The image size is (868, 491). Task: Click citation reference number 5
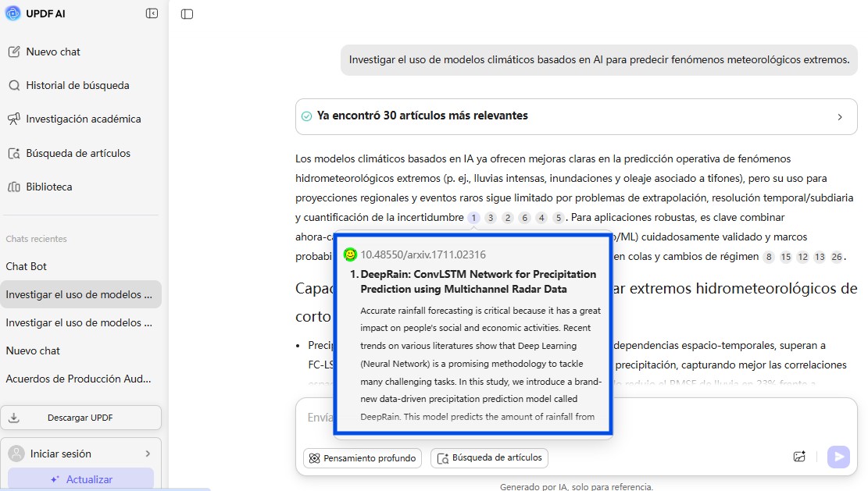pos(559,218)
